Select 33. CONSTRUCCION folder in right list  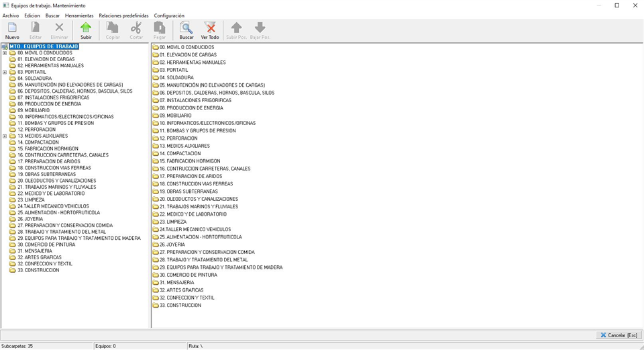point(180,305)
